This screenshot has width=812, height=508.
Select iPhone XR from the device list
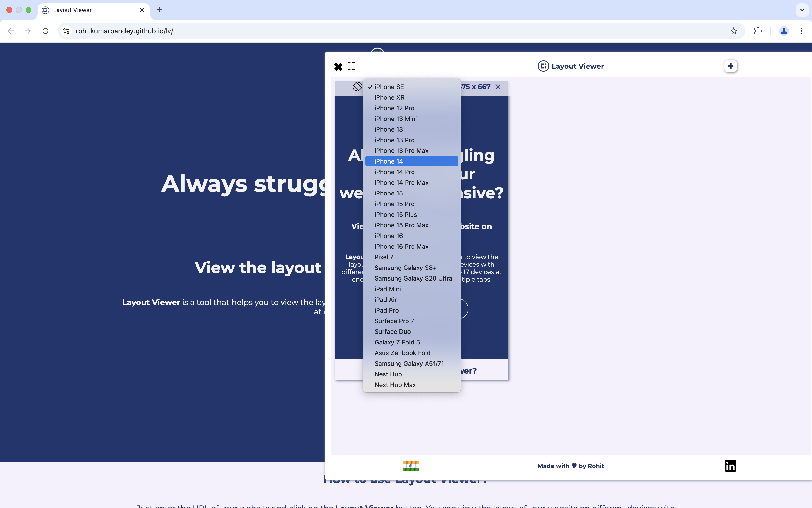[x=412, y=97]
